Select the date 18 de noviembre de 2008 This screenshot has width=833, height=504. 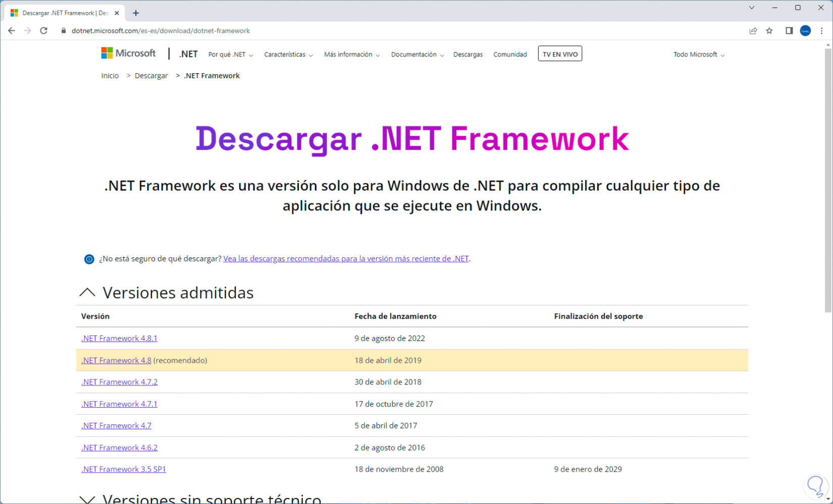pos(399,469)
